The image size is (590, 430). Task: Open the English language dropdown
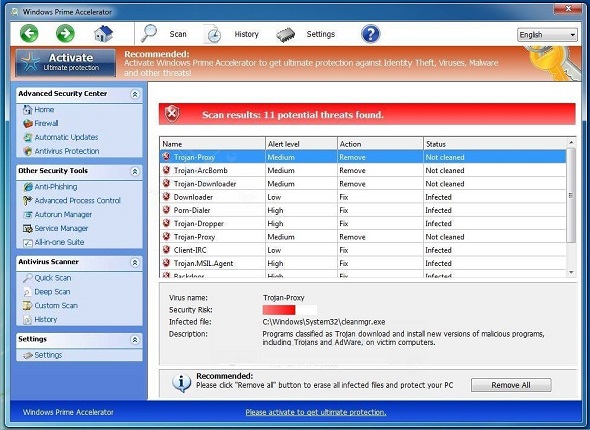coord(547,35)
